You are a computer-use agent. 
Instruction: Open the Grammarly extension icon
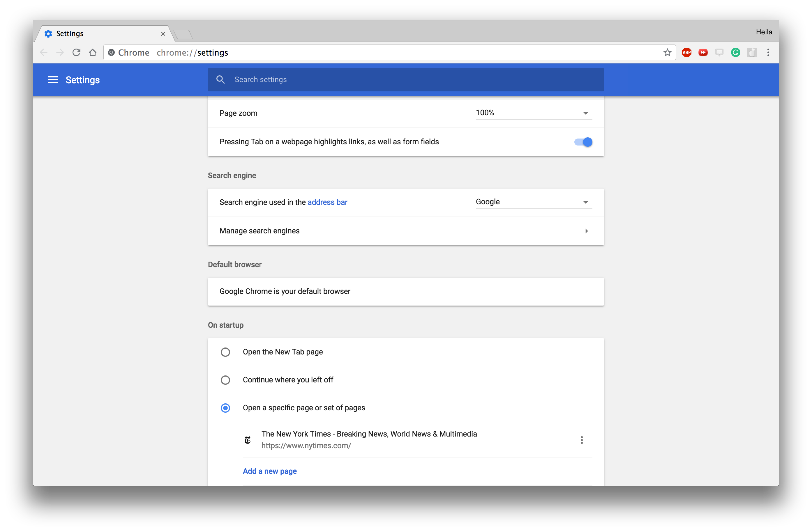coord(736,52)
